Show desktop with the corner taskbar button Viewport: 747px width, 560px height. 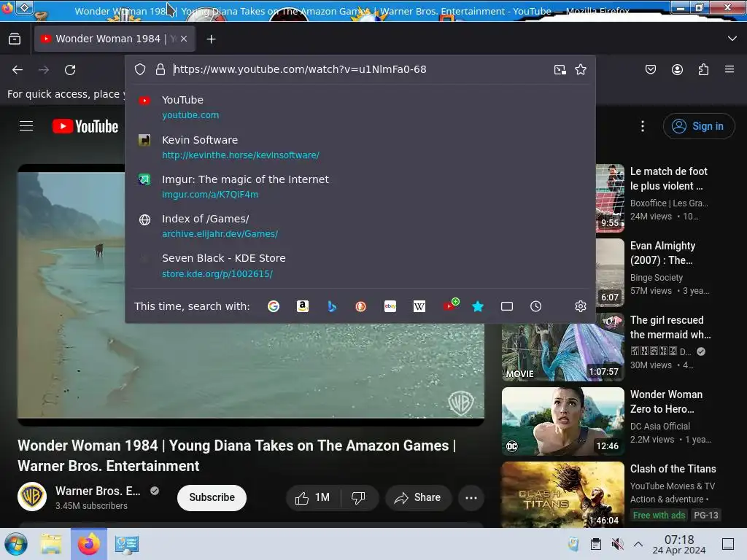pos(728,544)
